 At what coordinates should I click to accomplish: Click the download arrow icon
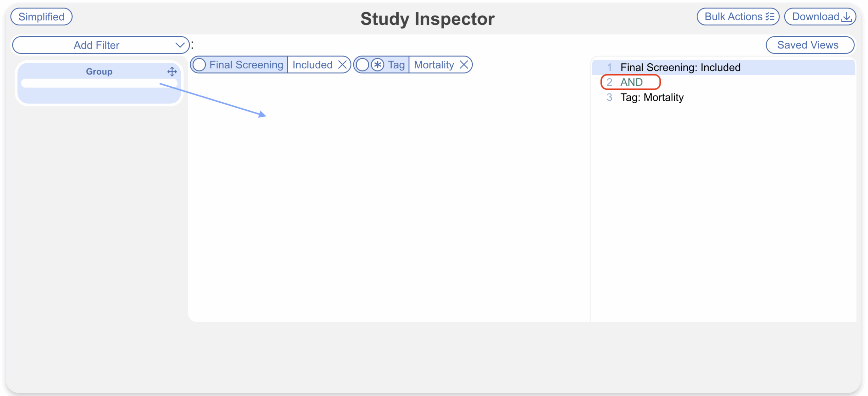pyautogui.click(x=847, y=17)
